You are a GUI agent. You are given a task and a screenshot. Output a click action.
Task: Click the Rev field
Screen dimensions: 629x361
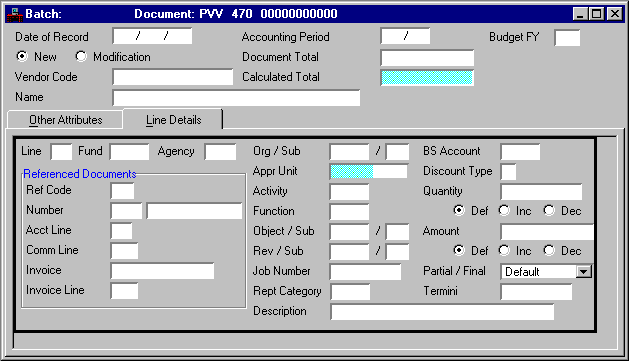pos(349,252)
